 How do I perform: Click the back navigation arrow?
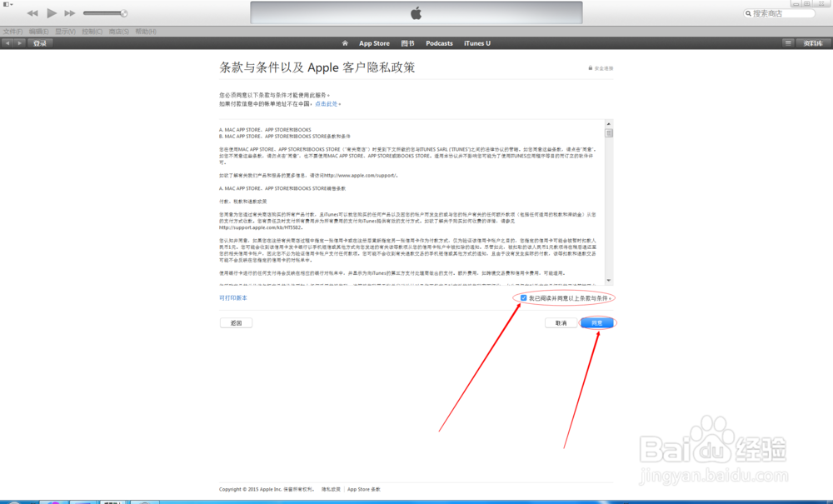[7, 42]
